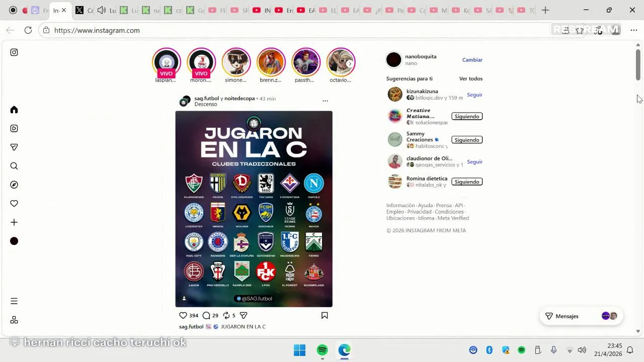The image size is (644, 362).
Task: Open the post's three-dot options menu
Action: (x=325, y=101)
